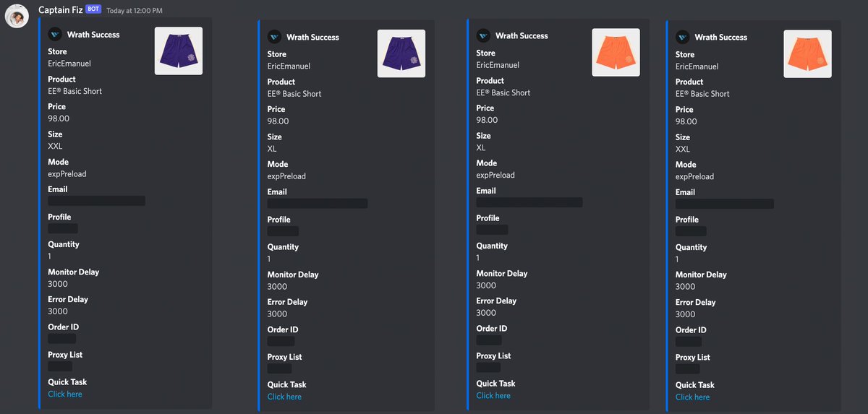868x414 pixels.
Task: Click EricEmanuel store in orange XXL embed
Action: (697, 66)
